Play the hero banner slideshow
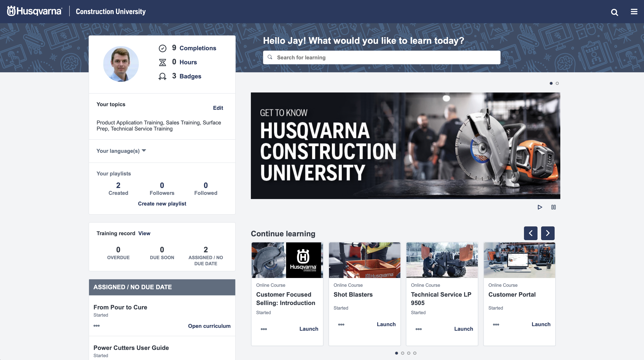 point(540,207)
